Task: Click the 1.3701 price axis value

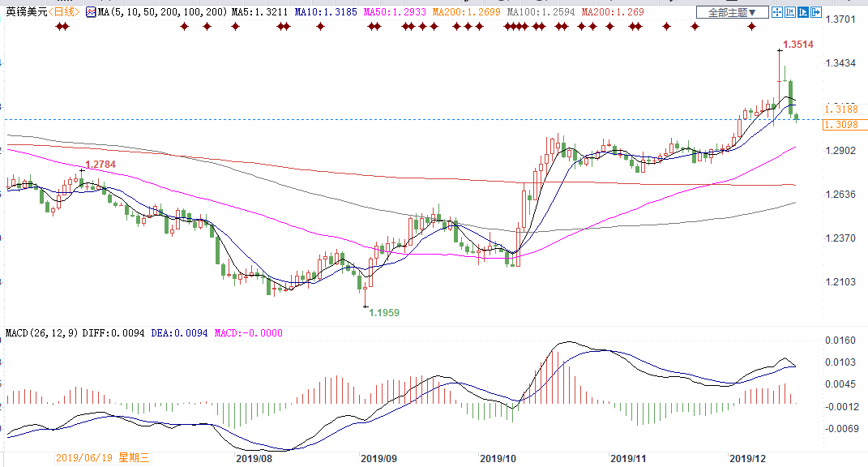Action: 840,19
